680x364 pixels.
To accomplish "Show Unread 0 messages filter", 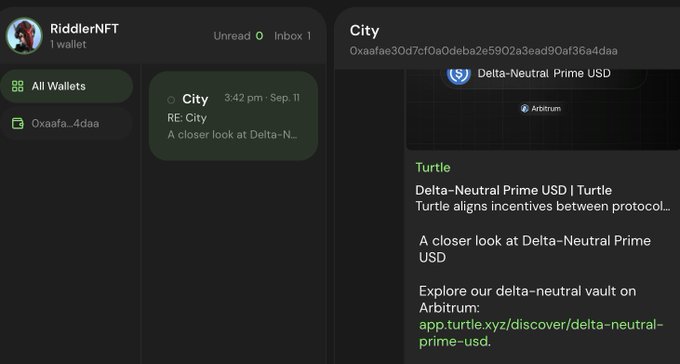I will [238, 36].
